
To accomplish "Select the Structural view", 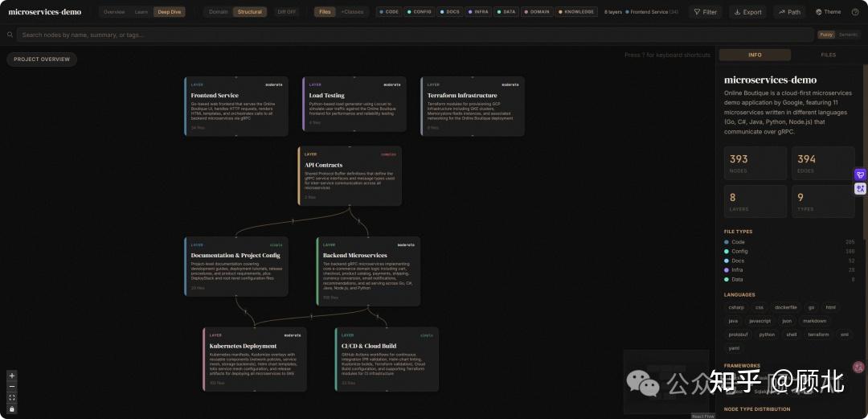I will 250,11.
